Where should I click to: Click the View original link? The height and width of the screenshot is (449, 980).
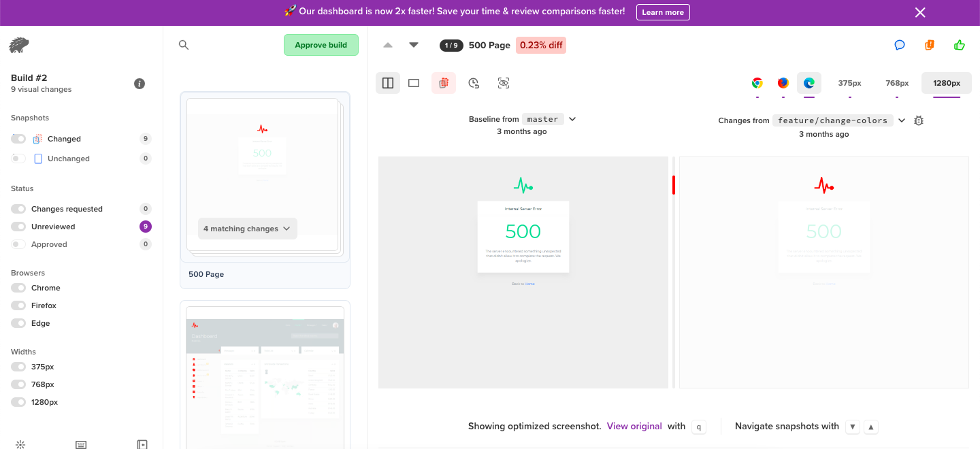634,427
